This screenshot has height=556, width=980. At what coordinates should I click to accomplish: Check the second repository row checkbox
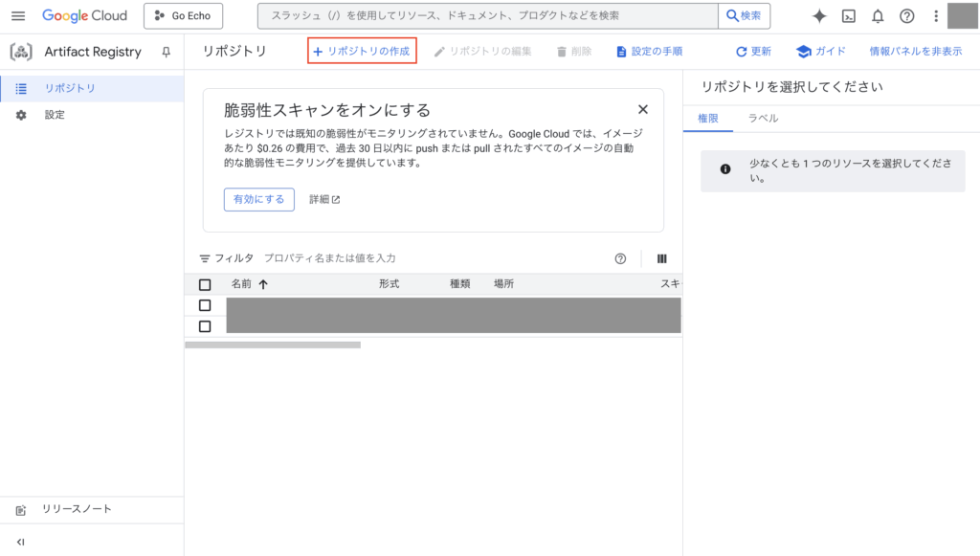(x=205, y=326)
